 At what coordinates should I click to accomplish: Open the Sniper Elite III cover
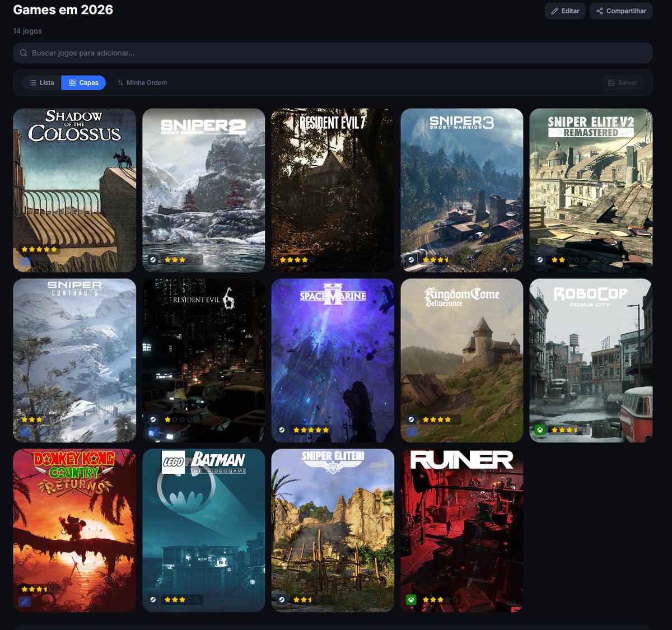point(333,530)
